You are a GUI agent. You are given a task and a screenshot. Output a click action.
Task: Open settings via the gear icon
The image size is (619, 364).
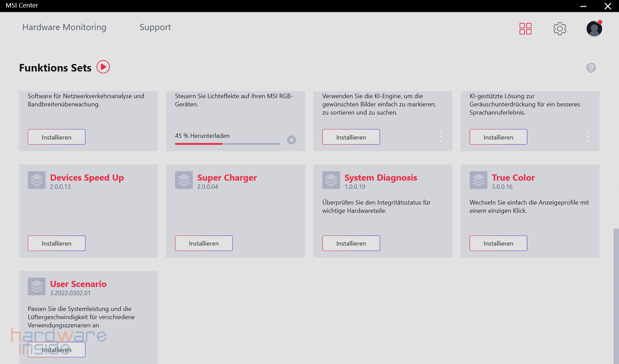560,29
